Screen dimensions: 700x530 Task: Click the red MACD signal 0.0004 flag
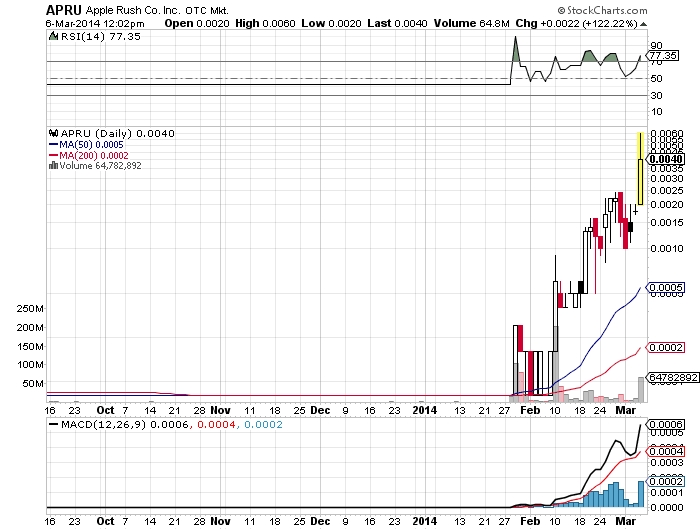(x=665, y=451)
